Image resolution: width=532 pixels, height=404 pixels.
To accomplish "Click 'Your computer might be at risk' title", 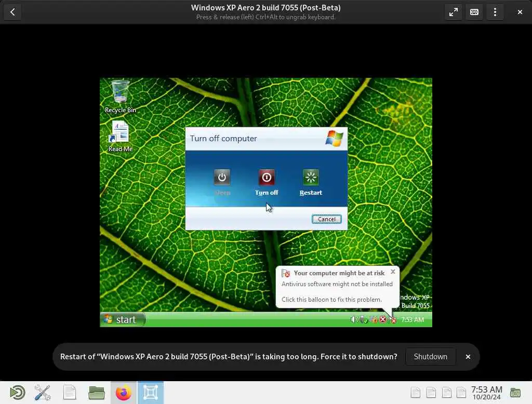I will pos(339,273).
